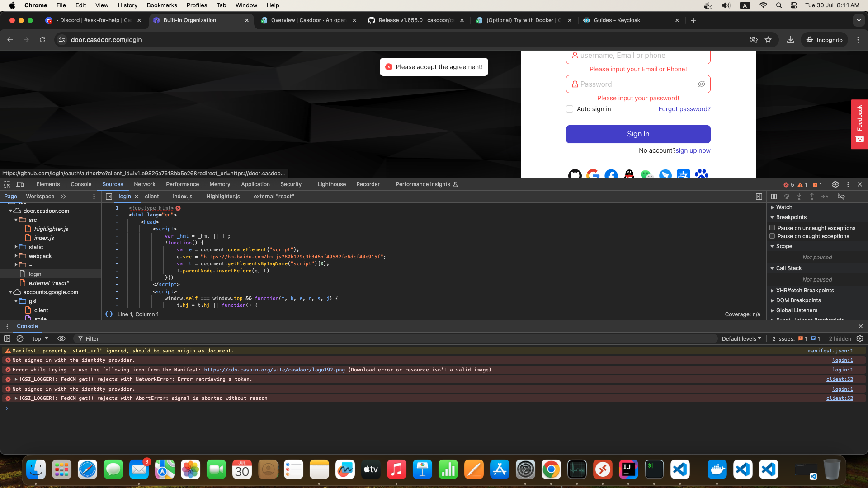Click the Forgot password? link
The height and width of the screenshot is (488, 868).
point(684,109)
